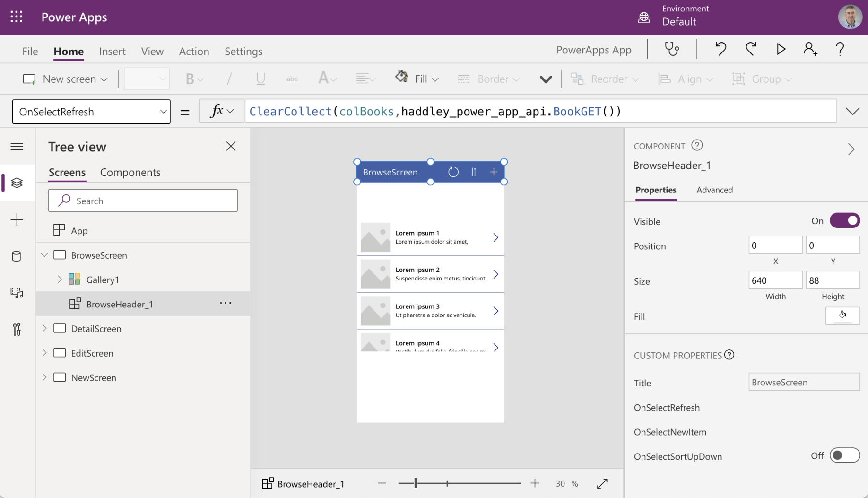Click the Fill color swatch in properties
The image size is (868, 498).
click(x=842, y=316)
